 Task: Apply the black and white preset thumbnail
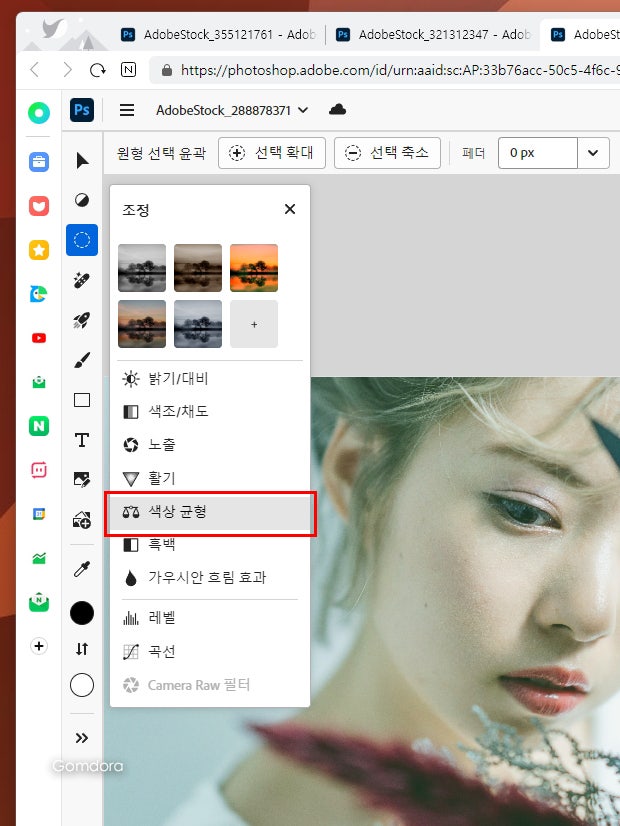tap(142, 268)
